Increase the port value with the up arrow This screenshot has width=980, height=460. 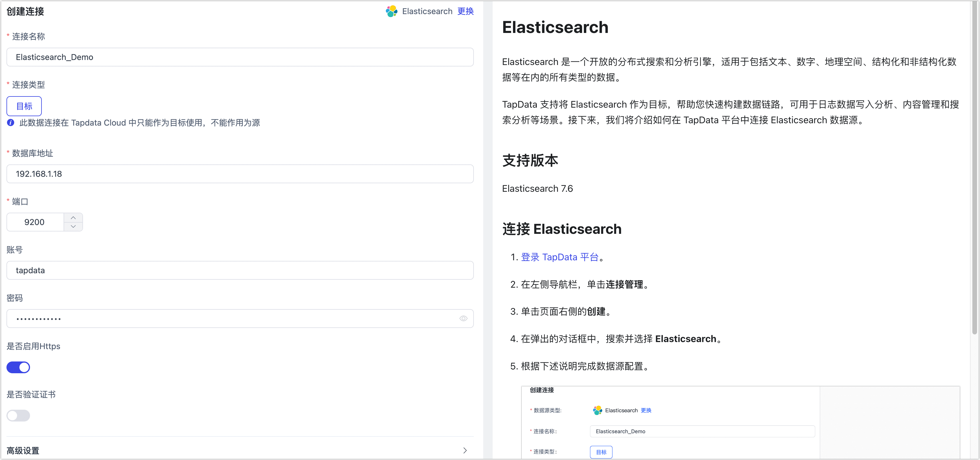coord(73,217)
